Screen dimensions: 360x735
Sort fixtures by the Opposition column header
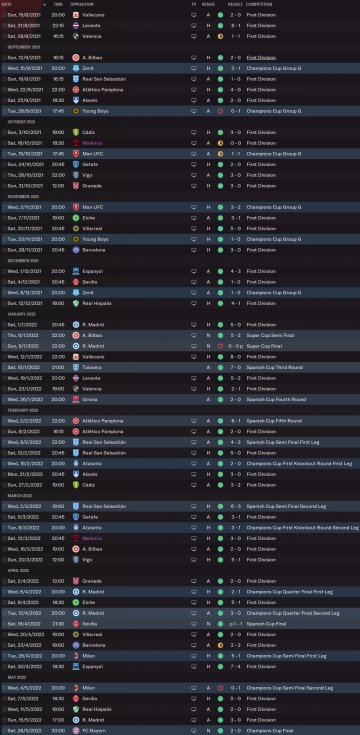(x=82, y=4)
